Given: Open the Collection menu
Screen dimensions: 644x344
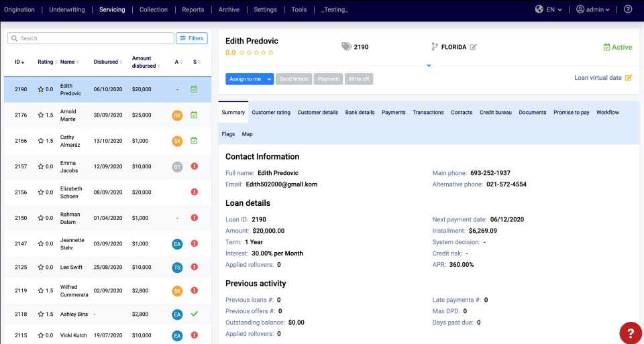Looking at the screenshot, I should coord(154,9).
